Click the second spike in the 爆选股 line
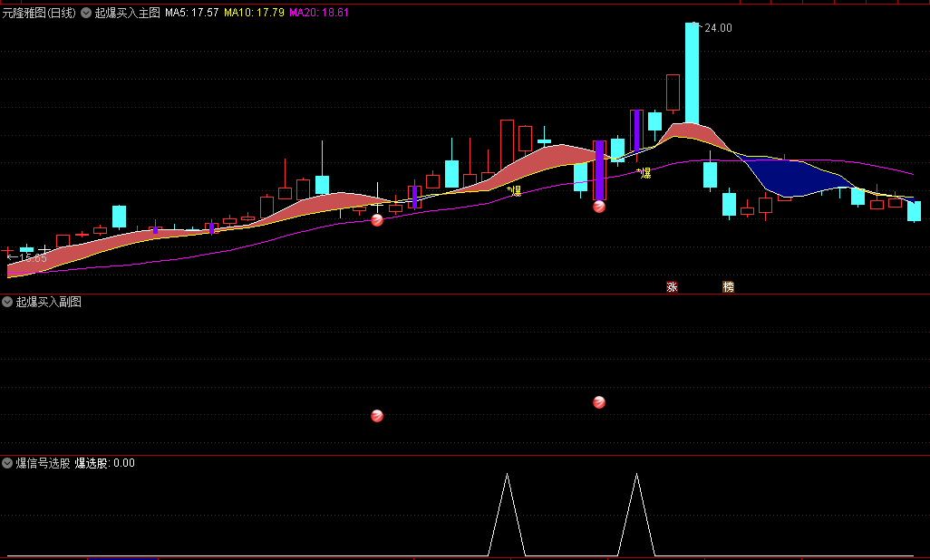930x560 pixels. click(x=636, y=515)
